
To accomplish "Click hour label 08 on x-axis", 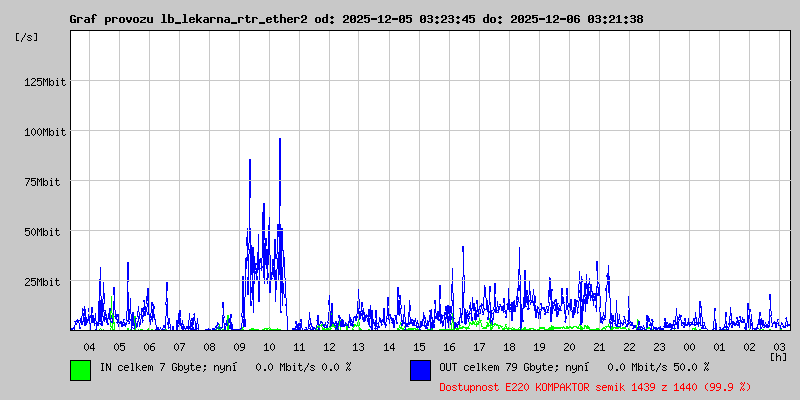I will [x=209, y=347].
